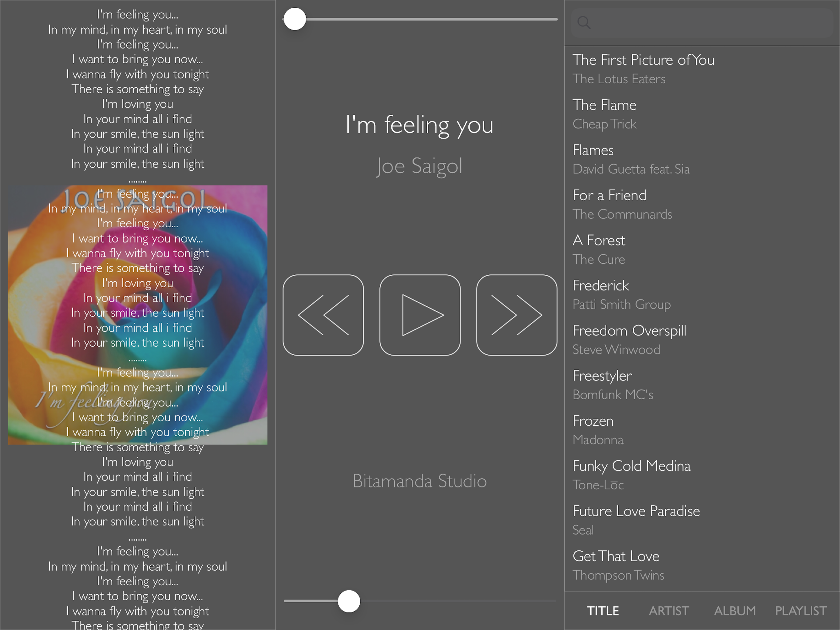Click the song progress slider knob
Screen dimensions: 840x630
[295, 19]
